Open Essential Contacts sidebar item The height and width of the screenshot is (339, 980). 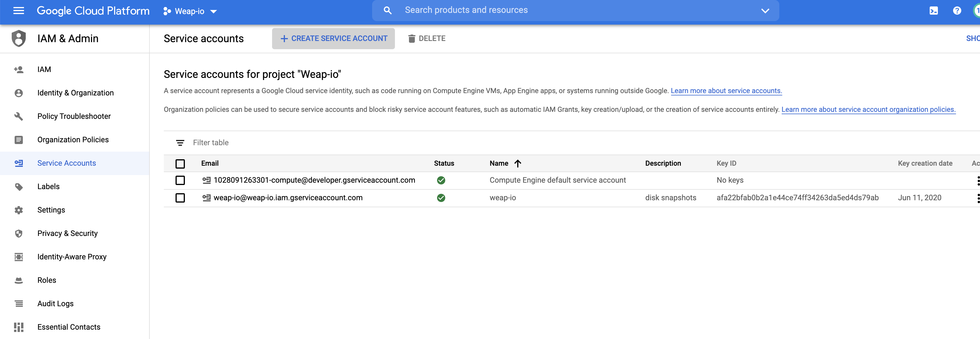click(x=75, y=327)
